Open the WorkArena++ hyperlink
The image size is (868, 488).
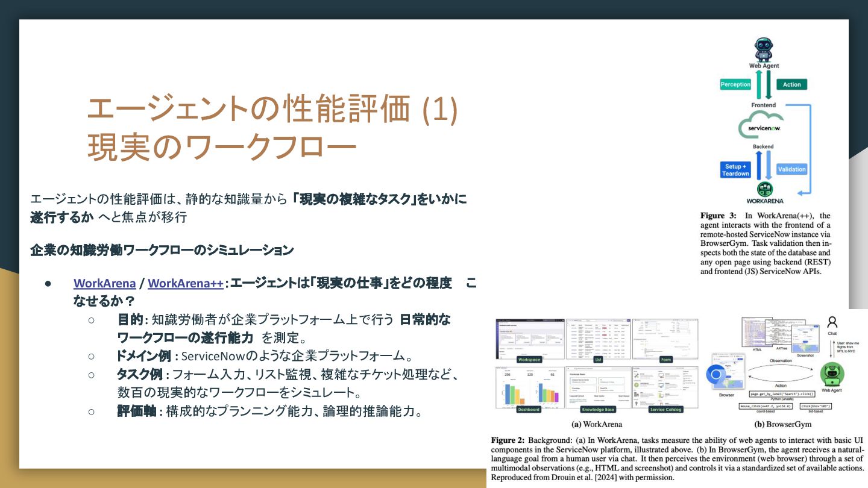point(186,283)
